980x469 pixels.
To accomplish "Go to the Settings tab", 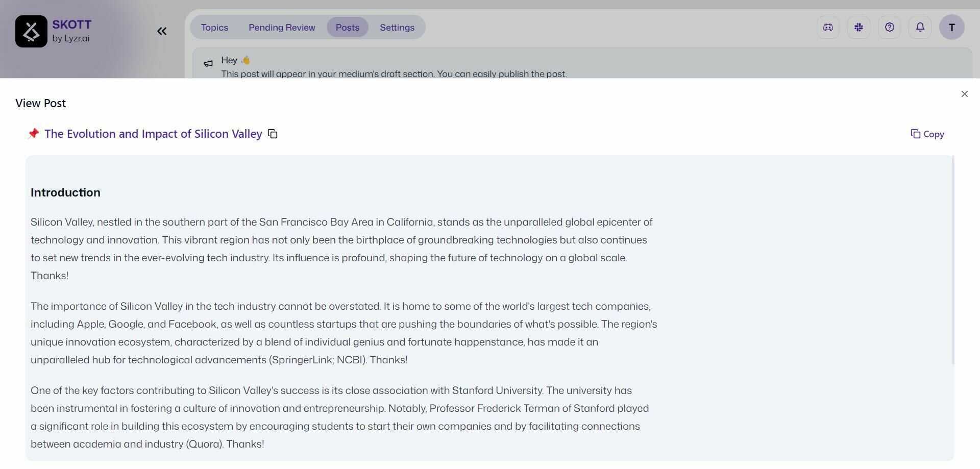I will (x=397, y=28).
